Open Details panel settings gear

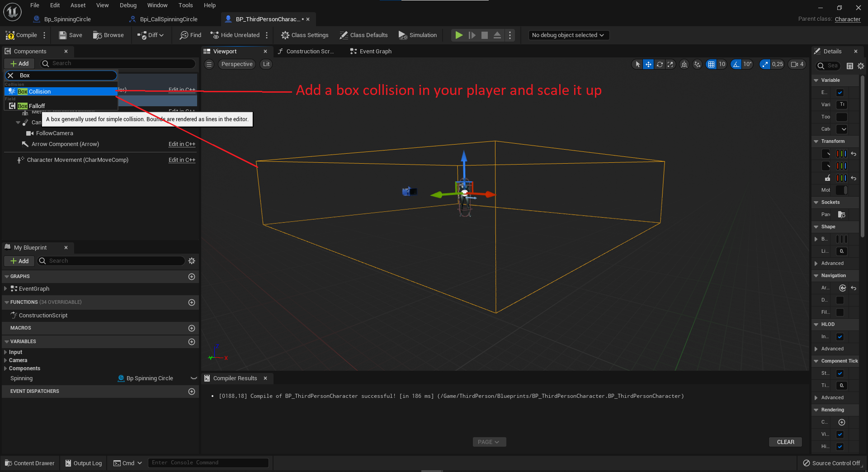point(861,66)
